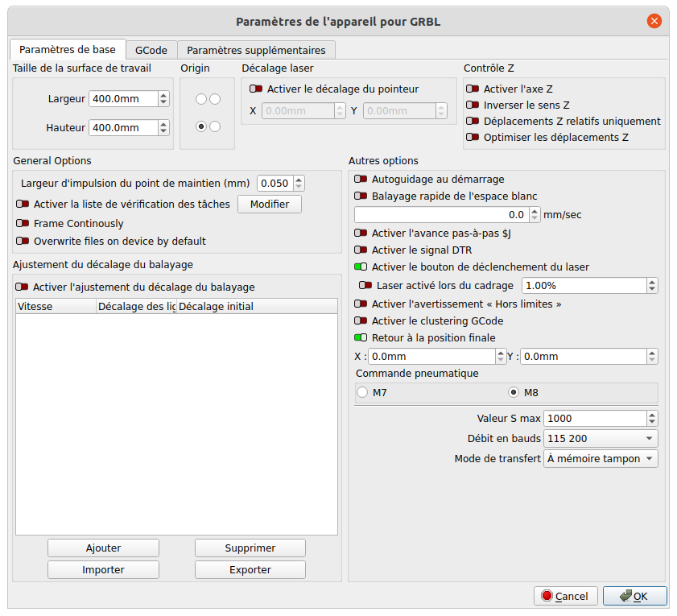The image size is (677, 616).
Task: Click the Ajouter button
Action: (x=103, y=548)
